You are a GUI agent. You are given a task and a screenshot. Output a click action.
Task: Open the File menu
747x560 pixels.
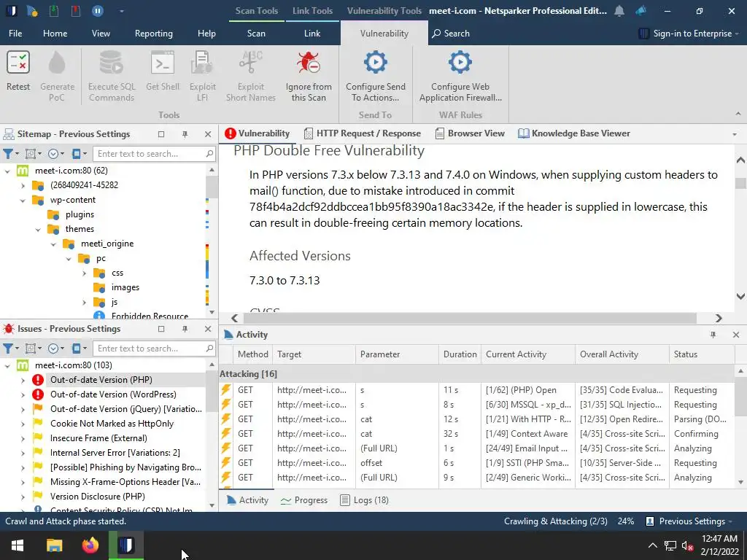[15, 34]
